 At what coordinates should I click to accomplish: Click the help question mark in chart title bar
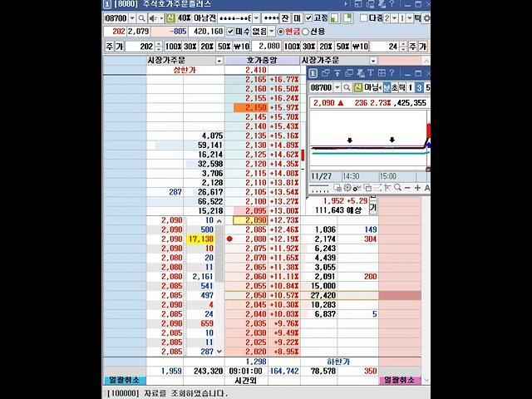point(392,72)
